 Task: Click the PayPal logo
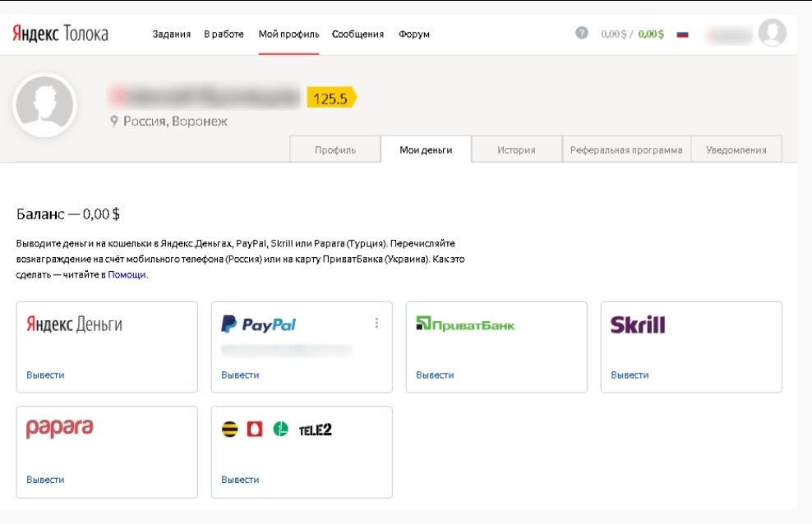pos(258,324)
